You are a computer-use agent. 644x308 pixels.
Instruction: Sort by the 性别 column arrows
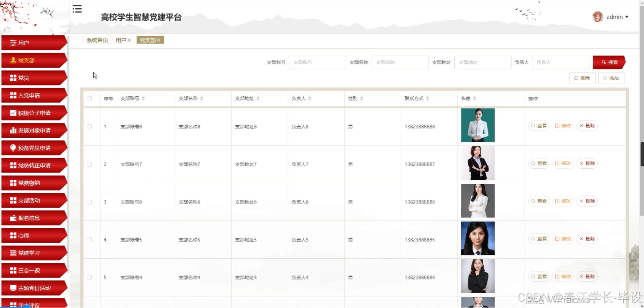point(362,99)
